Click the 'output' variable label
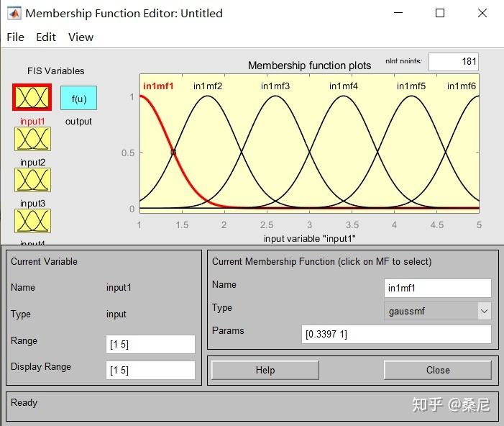The image size is (504, 426). click(x=78, y=122)
